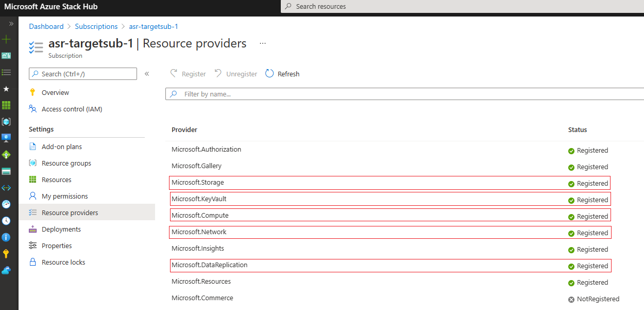Click the blue info circle icon

tap(6, 237)
